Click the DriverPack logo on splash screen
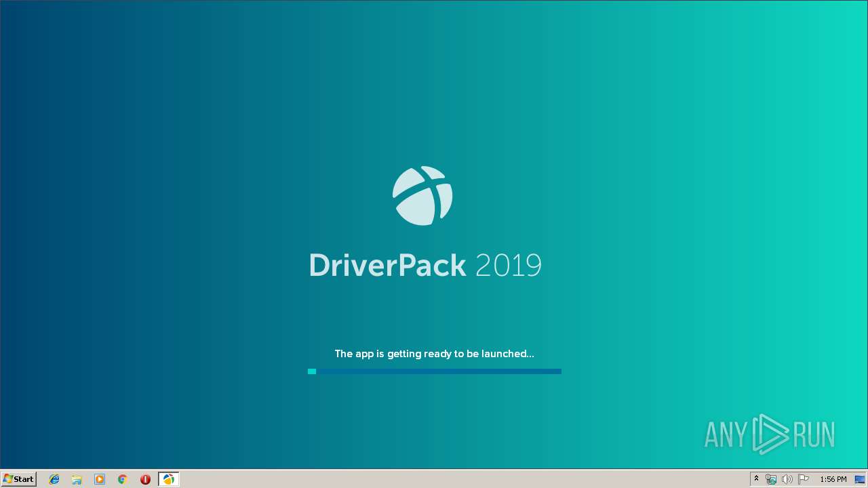The image size is (868, 488). tap(422, 196)
